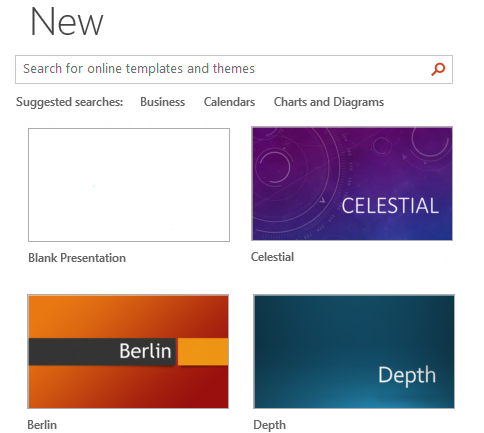Screen dimensions: 484x433
Task: Select the Blank Presentation thumbnail
Action: coord(129,185)
